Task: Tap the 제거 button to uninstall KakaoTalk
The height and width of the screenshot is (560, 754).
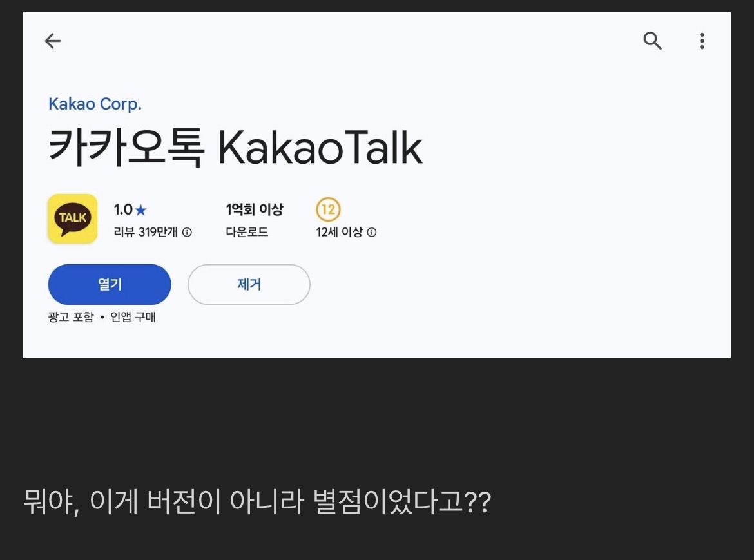Action: (x=249, y=284)
